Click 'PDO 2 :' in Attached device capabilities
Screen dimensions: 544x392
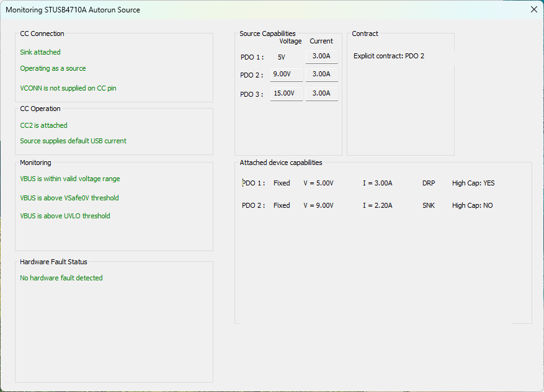point(254,205)
